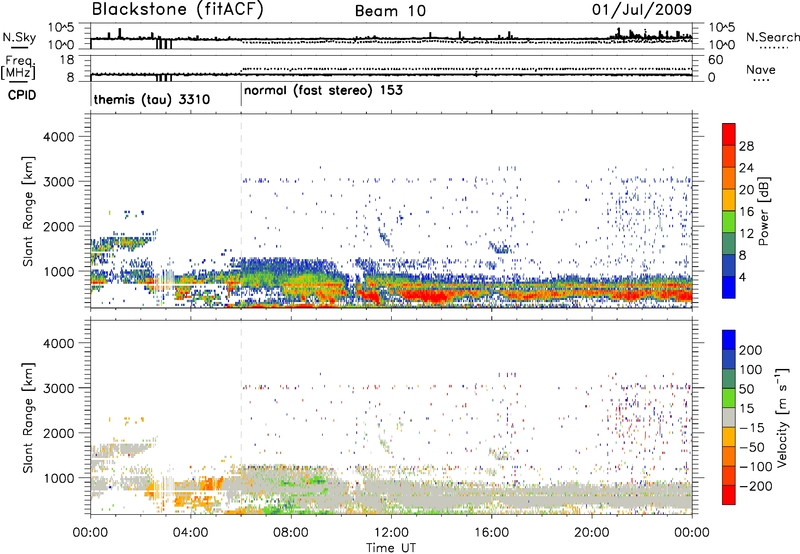Viewport: 800px width, 554px height.
Task: Pick the green velocity swatch between 15 and 50
Action: coord(729,398)
